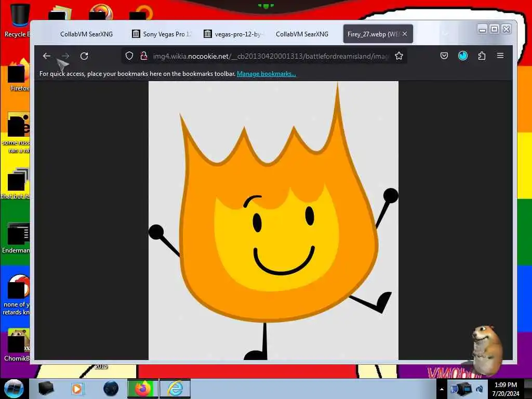
Task: Go back using the browser back arrow
Action: click(x=46, y=56)
